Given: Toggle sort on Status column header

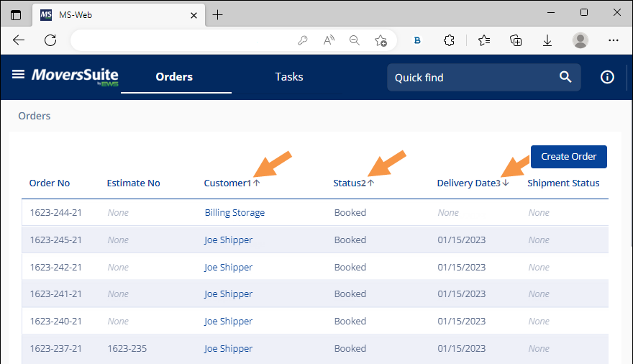Looking at the screenshot, I should pyautogui.click(x=350, y=183).
